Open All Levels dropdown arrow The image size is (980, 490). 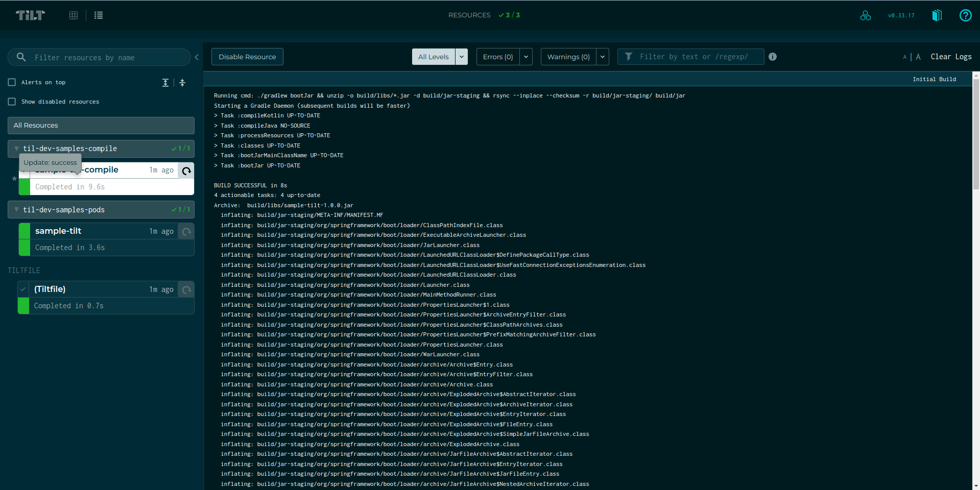462,57
